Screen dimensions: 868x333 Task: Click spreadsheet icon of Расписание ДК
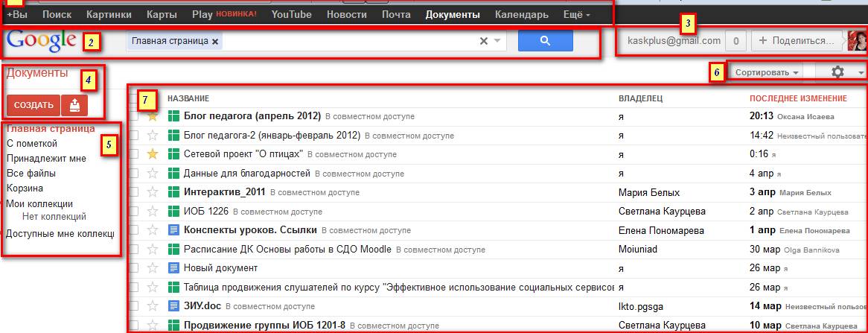173,250
